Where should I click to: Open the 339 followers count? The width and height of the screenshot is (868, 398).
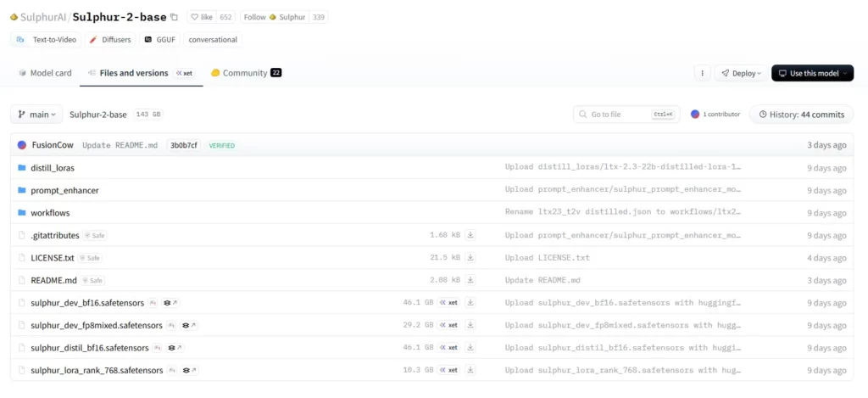tap(318, 17)
